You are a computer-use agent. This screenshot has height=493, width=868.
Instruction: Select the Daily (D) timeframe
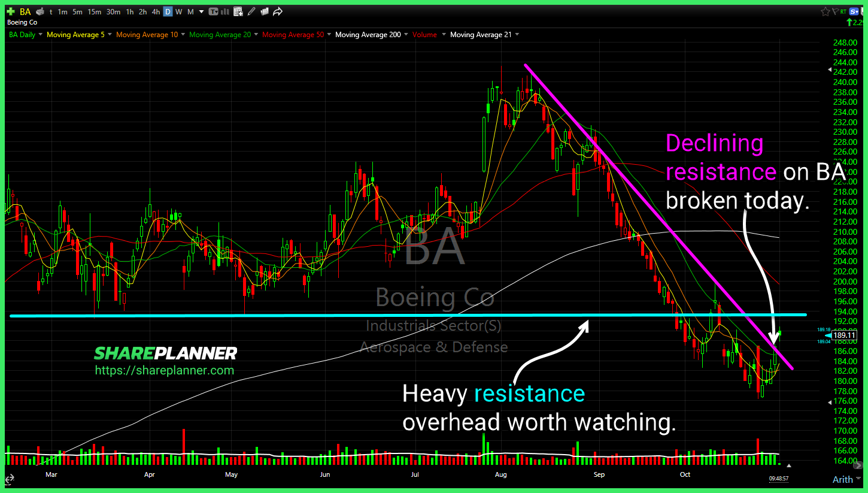(x=168, y=11)
